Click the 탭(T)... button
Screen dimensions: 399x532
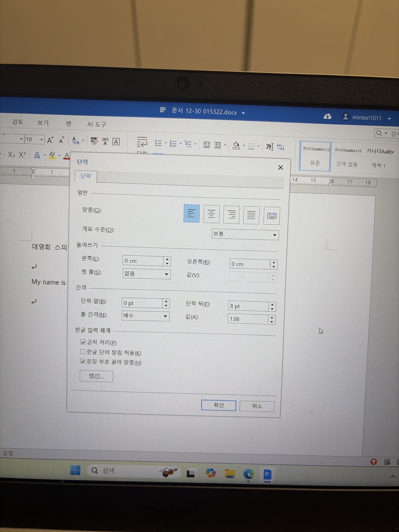[96, 376]
